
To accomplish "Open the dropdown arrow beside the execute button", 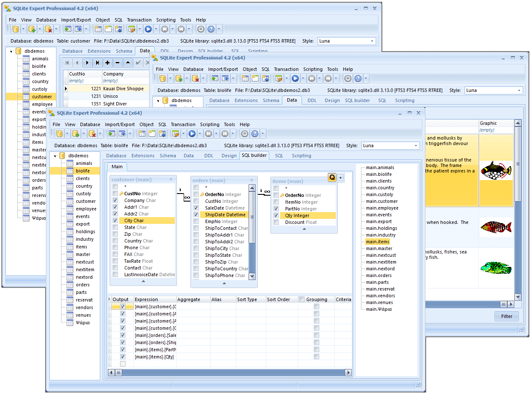I will coord(199,133).
